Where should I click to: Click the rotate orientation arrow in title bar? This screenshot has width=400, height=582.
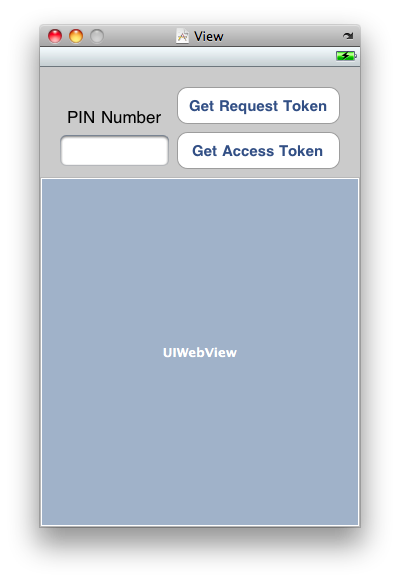pyautogui.click(x=348, y=36)
